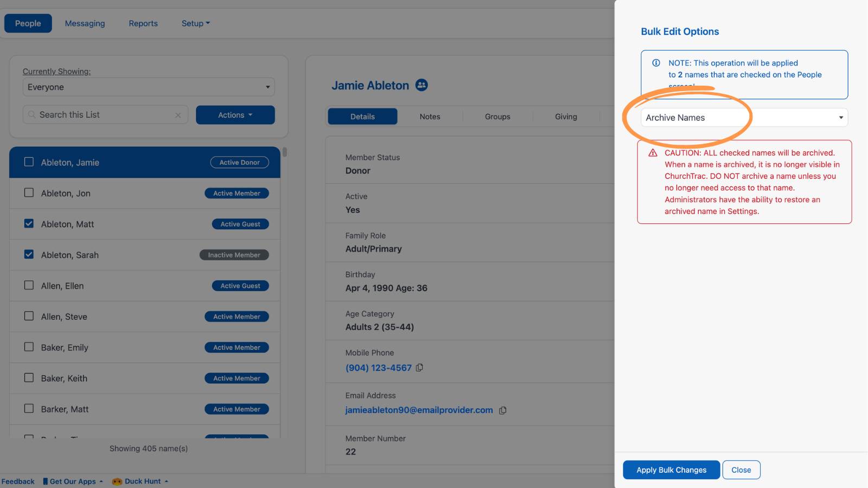Expand the Get Our Apps menu
The image size is (868, 488).
point(73,481)
